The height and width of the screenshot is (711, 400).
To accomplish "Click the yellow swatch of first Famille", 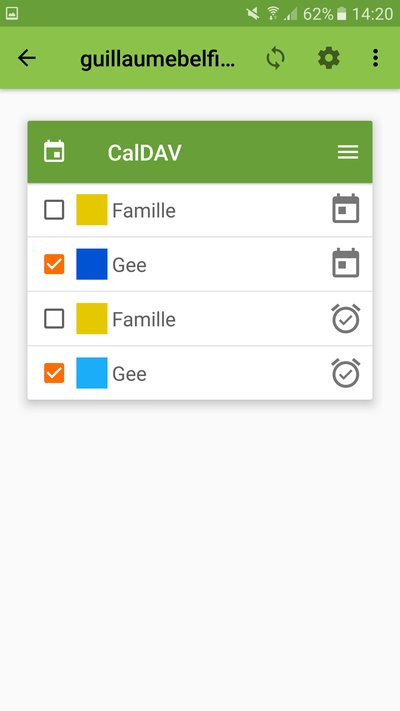I will pos(92,209).
